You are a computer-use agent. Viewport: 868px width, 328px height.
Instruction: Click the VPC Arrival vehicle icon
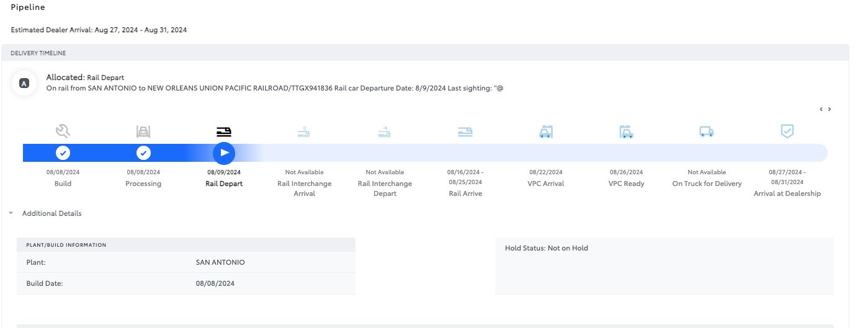coord(546,131)
